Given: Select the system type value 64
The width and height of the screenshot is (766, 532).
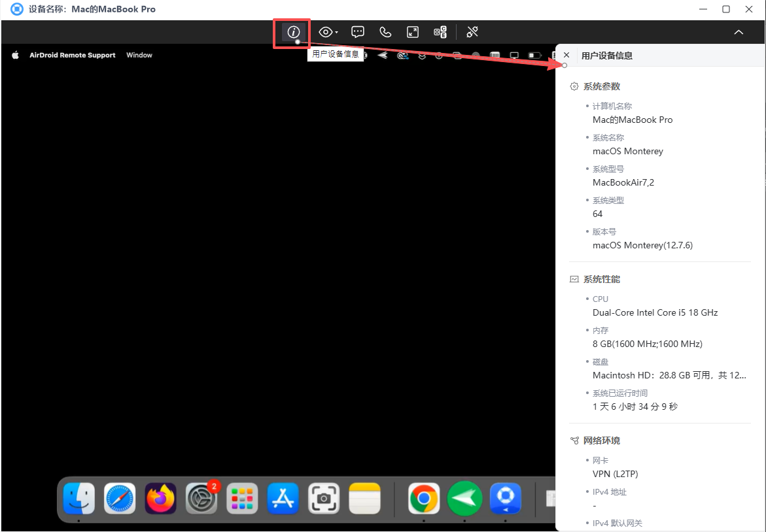Looking at the screenshot, I should (597, 214).
